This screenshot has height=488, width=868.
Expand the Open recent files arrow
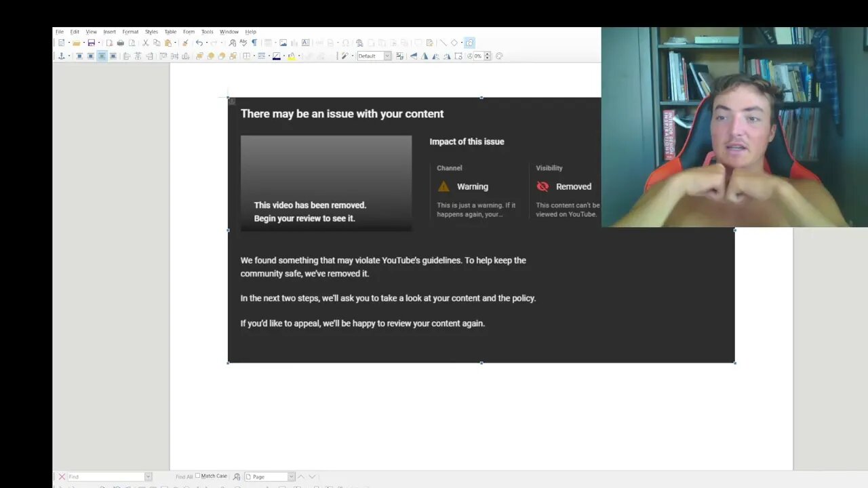[x=83, y=43]
